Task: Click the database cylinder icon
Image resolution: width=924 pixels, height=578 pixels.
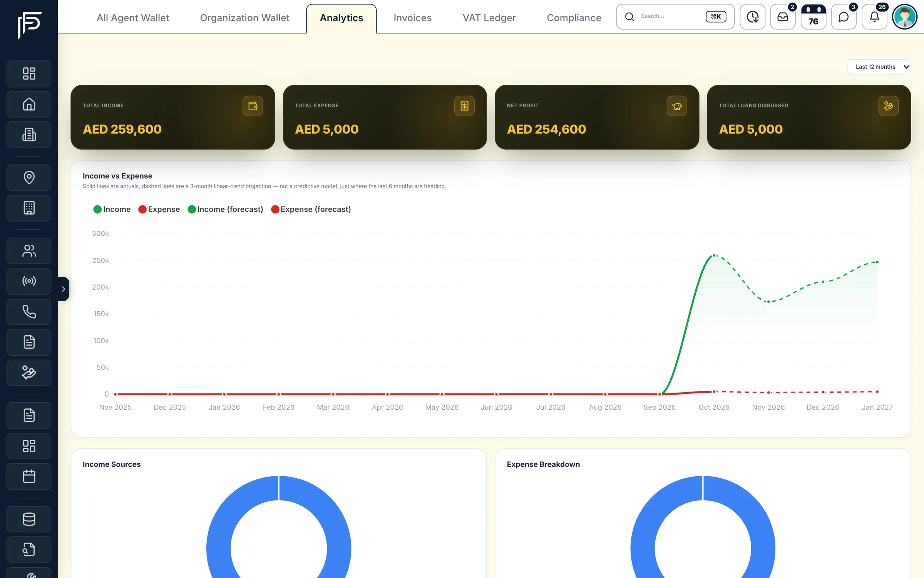Action: (29, 519)
